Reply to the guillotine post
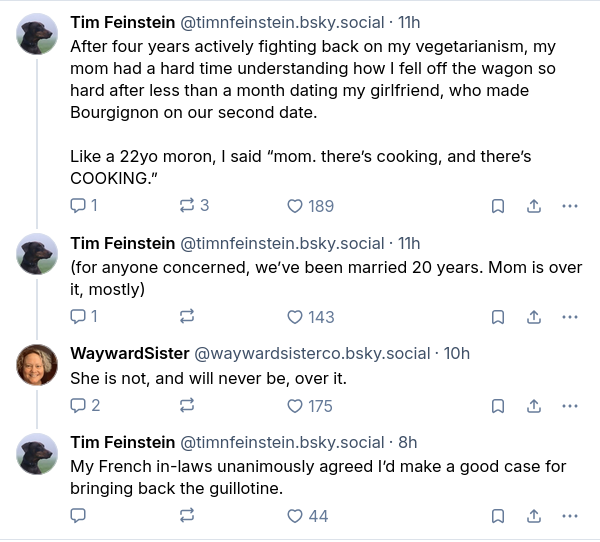600x542 pixels. coord(79,516)
